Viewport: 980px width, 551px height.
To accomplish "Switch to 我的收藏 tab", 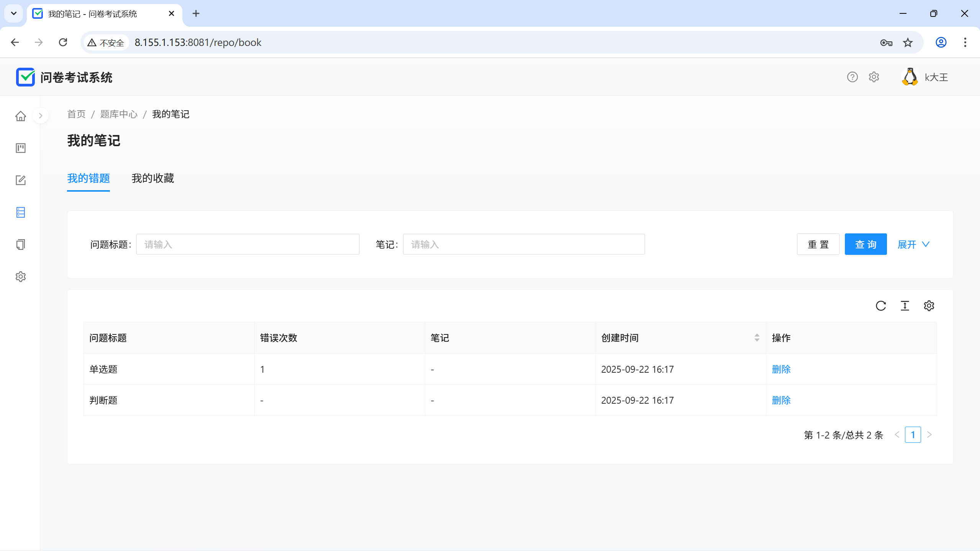I will [x=153, y=178].
